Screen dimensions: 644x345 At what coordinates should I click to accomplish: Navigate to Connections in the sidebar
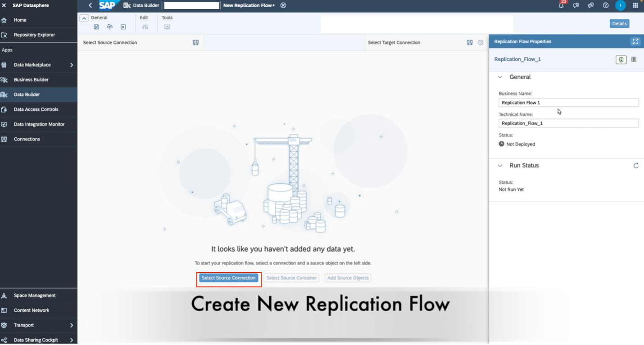pyautogui.click(x=27, y=139)
